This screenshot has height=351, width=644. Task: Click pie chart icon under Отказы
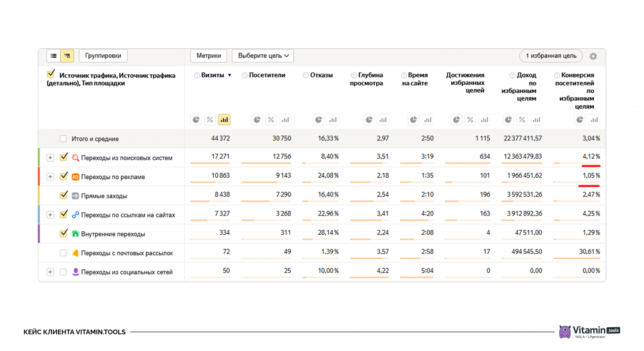pyautogui.click(x=318, y=120)
